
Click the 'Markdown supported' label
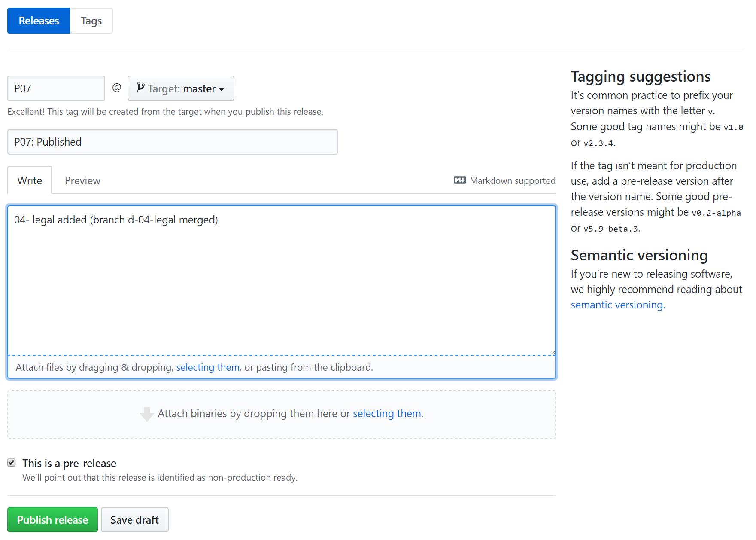click(513, 180)
